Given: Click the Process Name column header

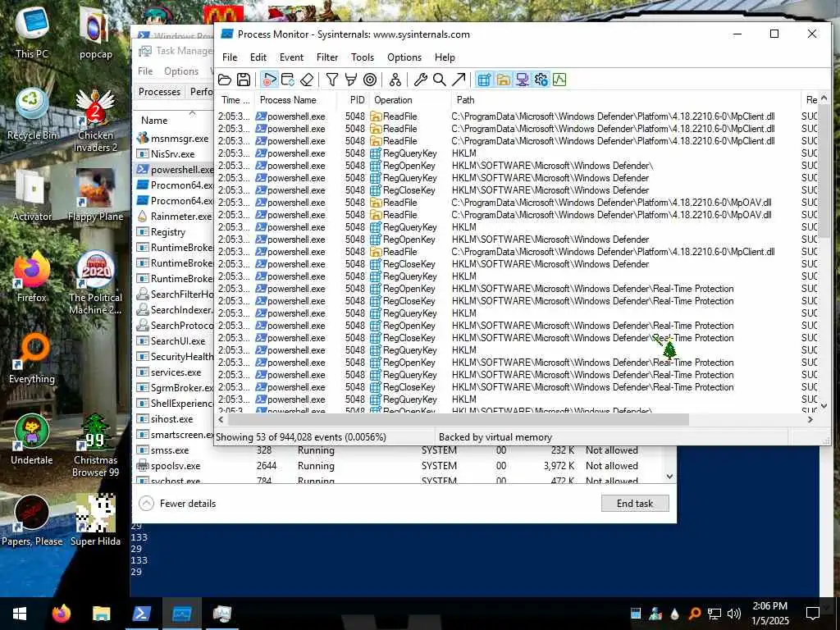Looking at the screenshot, I should tap(294, 99).
